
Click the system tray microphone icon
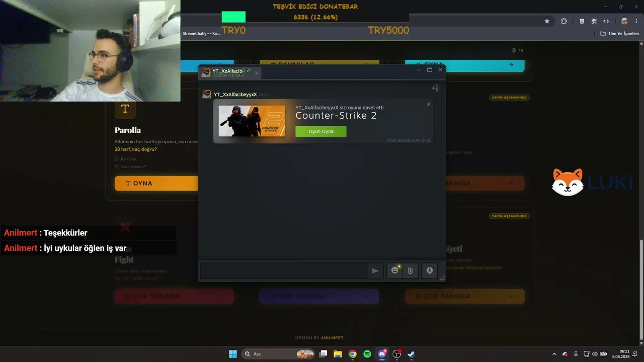pyautogui.click(x=576, y=354)
